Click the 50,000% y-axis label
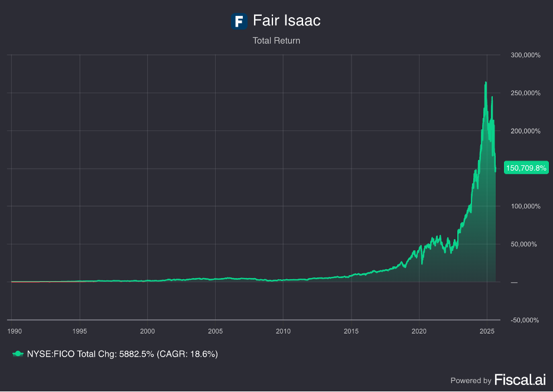The width and height of the screenshot is (553, 392). coord(523,244)
